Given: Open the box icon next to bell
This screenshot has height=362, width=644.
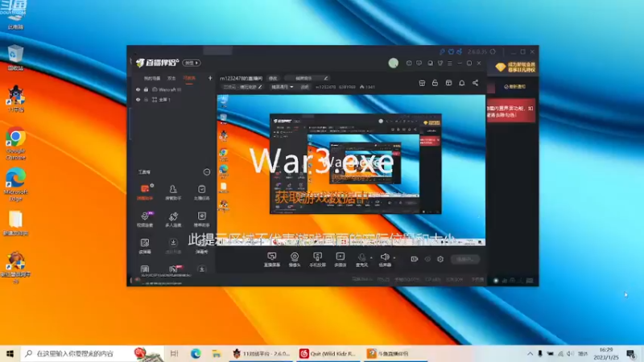Looking at the screenshot, I should (448, 83).
